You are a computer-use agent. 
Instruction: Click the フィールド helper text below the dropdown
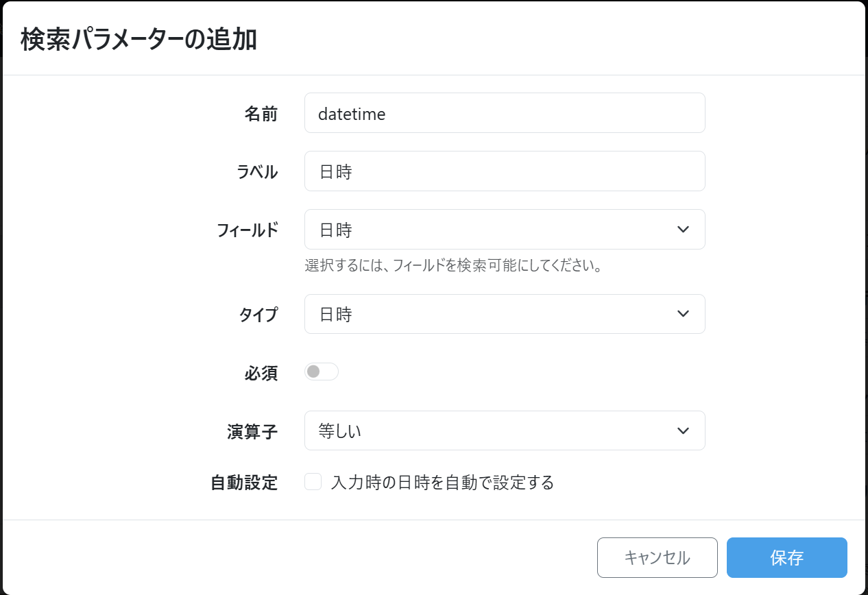[453, 266]
